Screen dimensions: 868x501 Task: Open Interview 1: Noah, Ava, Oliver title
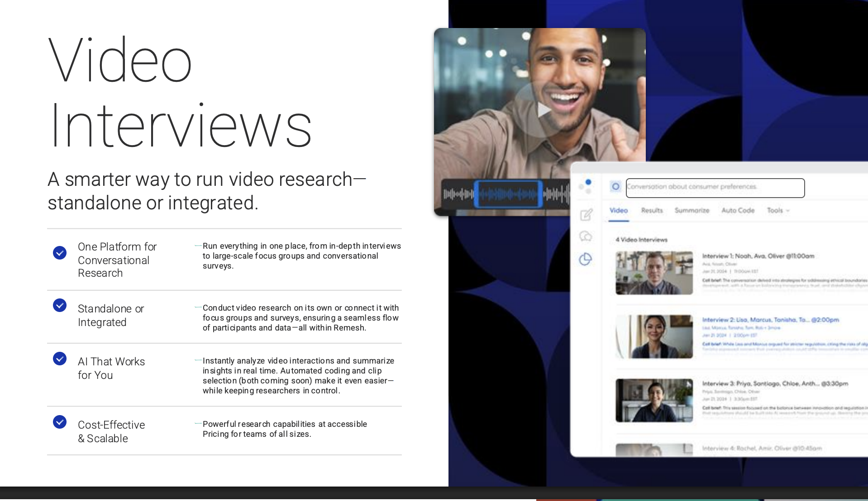point(758,256)
